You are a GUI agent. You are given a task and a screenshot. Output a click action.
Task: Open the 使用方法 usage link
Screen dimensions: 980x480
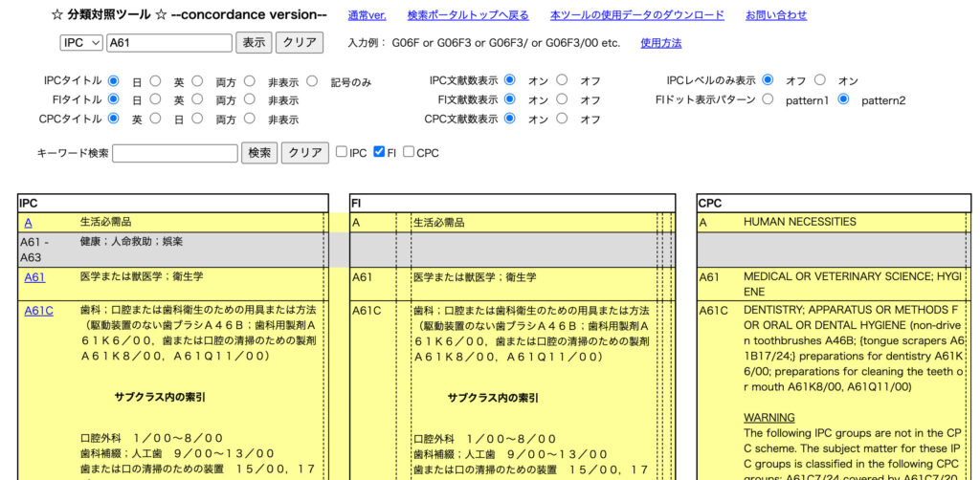click(x=661, y=43)
